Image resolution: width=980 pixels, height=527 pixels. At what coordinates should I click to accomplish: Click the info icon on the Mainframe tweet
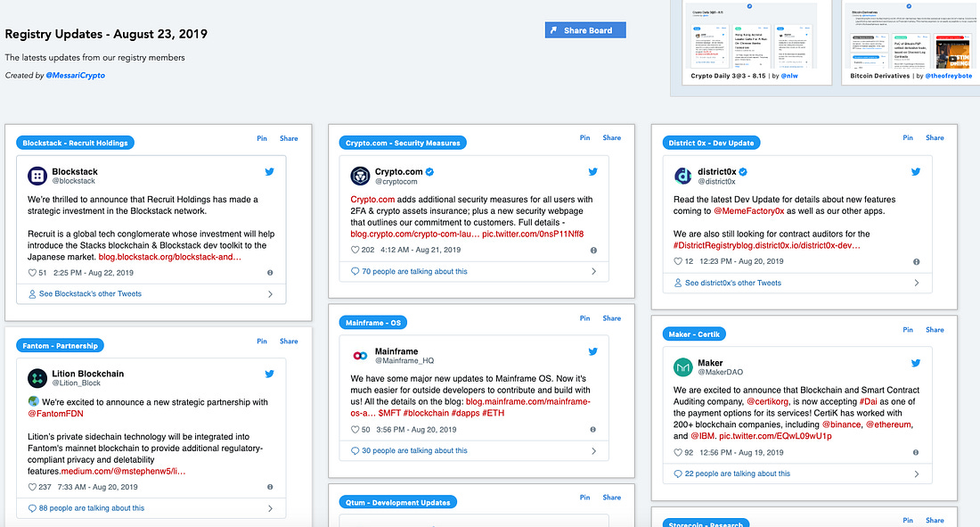coord(593,430)
